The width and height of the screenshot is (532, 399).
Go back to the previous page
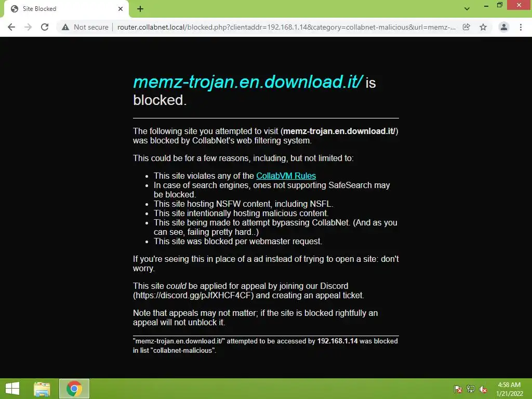[11, 27]
